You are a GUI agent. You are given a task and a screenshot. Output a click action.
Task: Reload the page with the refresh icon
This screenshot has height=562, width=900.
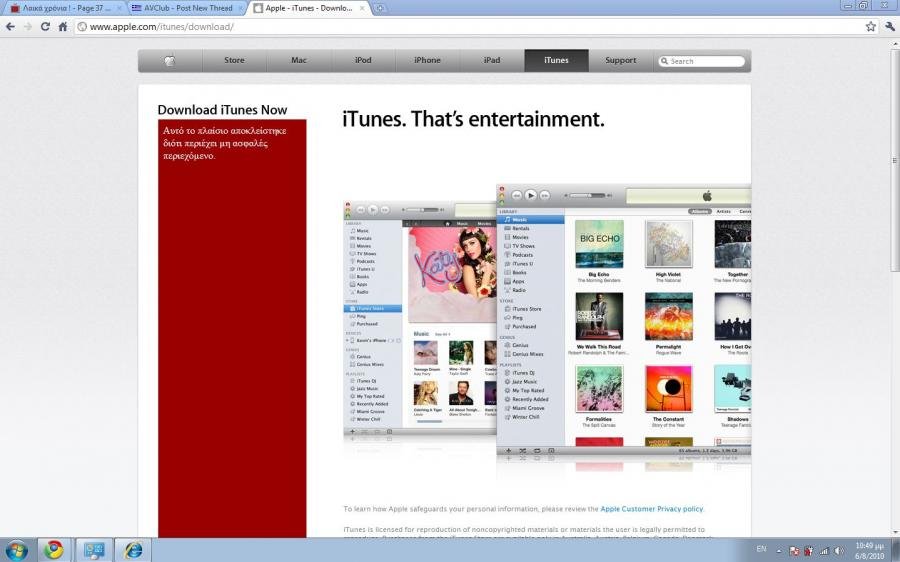coord(45,27)
